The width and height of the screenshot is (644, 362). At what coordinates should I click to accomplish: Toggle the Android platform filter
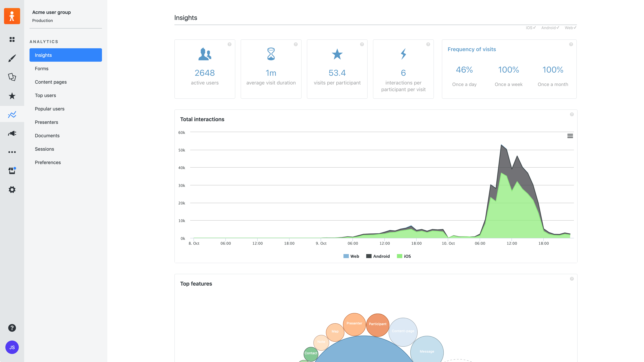(550, 28)
